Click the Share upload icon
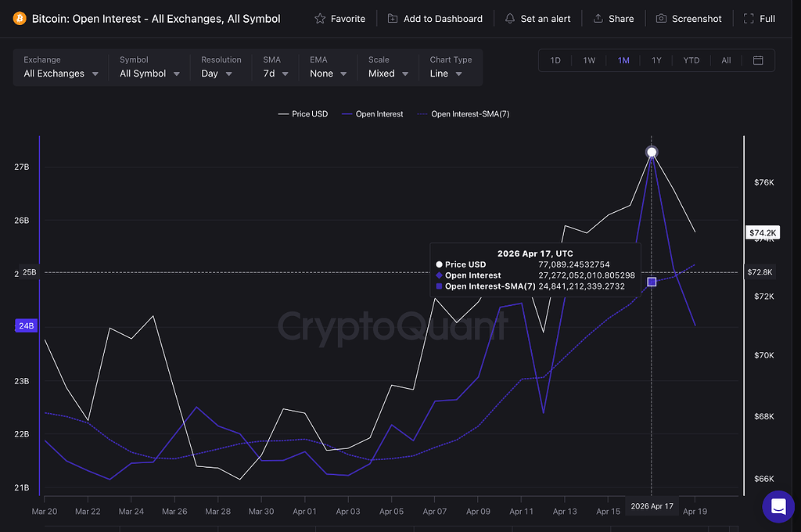 (x=598, y=19)
